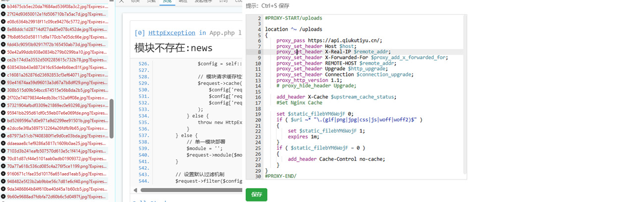Click line number 20 in the config editor gutter
Image resolution: width=644 pixels, height=202 pixels.
(x=258, y=120)
